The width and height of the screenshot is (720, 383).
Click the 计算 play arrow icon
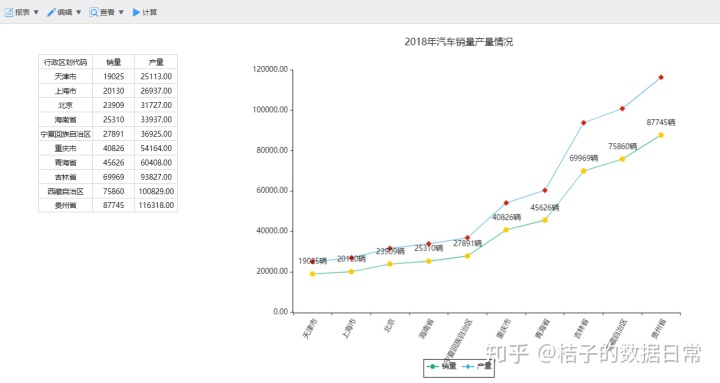point(136,12)
